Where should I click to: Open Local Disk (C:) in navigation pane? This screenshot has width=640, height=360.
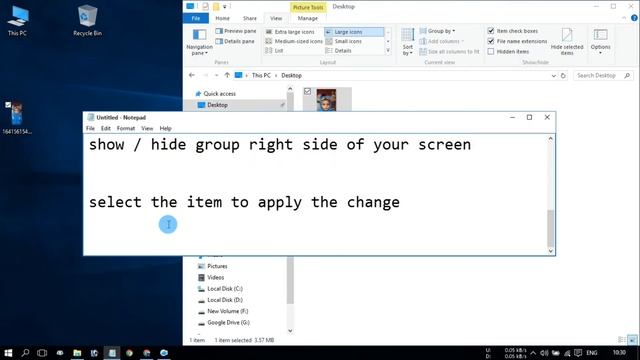(x=224, y=289)
